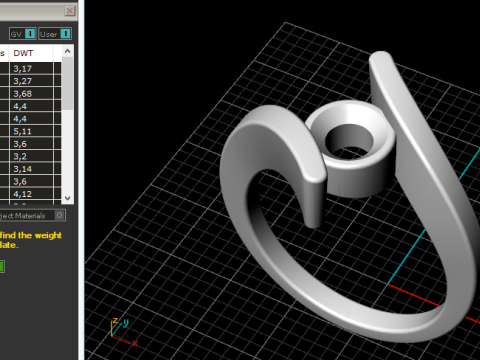
Task: Sort by the DWT column header
Action: click(31, 53)
